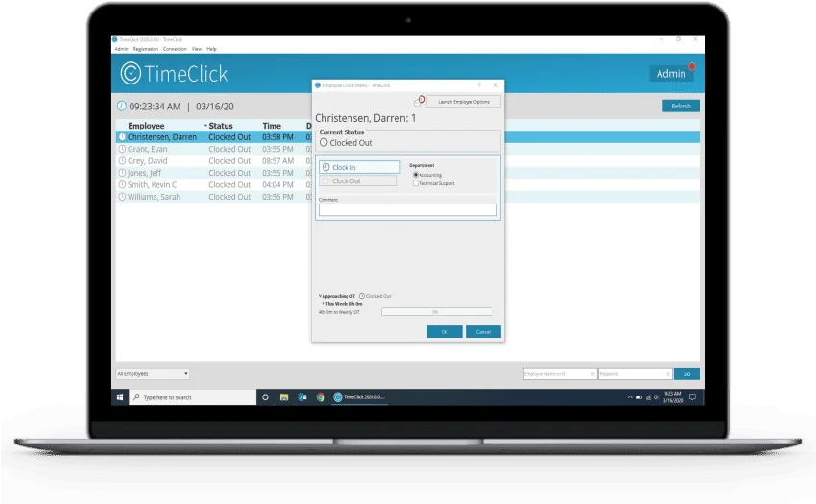Open the Connection menu
Image resolution: width=816 pixels, height=504 pixels.
pyautogui.click(x=175, y=49)
